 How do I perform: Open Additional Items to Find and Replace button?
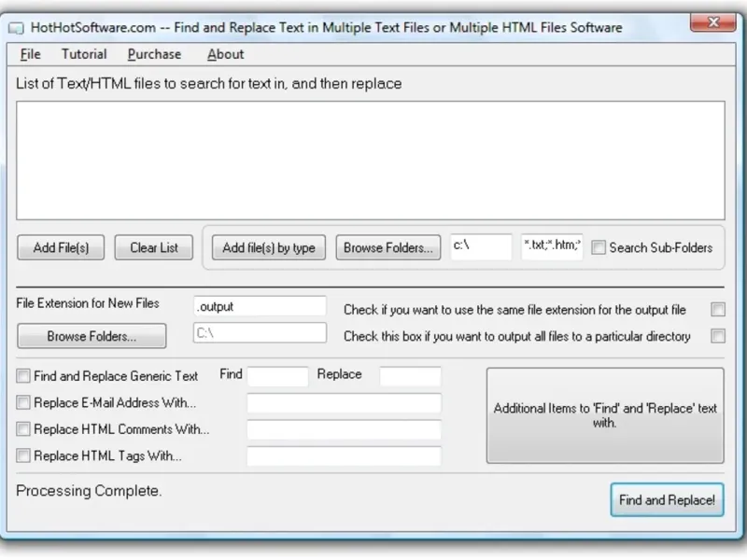pyautogui.click(x=605, y=415)
